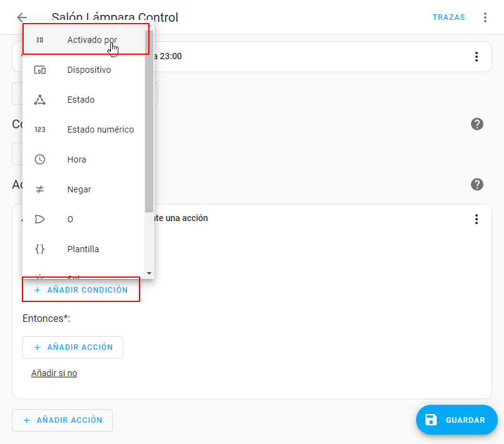Click the 'Añadir si no' link
This screenshot has height=444, width=504.
pyautogui.click(x=54, y=373)
